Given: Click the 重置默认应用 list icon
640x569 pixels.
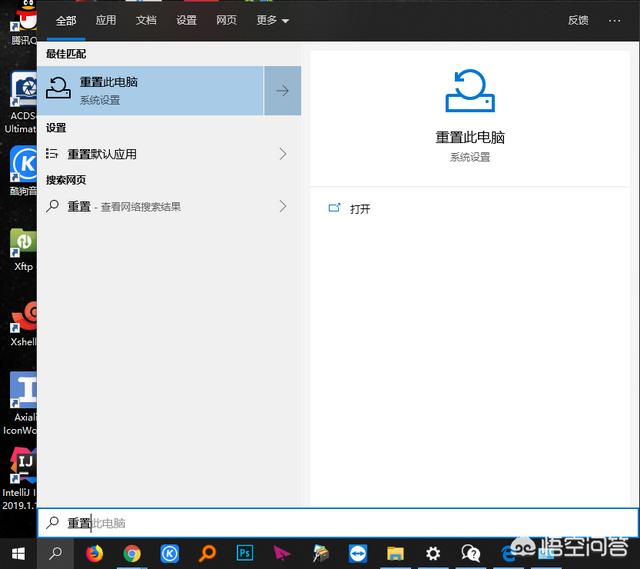Looking at the screenshot, I should pyautogui.click(x=52, y=154).
